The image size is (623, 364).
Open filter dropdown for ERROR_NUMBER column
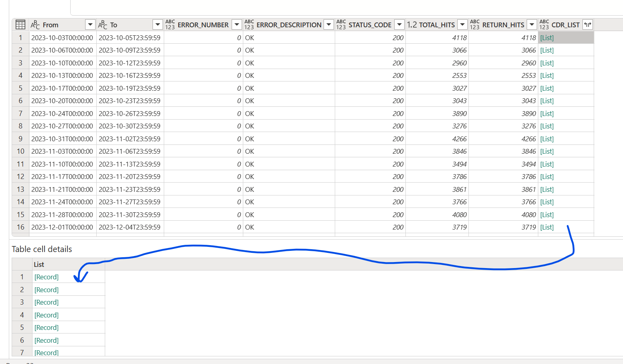[237, 25]
